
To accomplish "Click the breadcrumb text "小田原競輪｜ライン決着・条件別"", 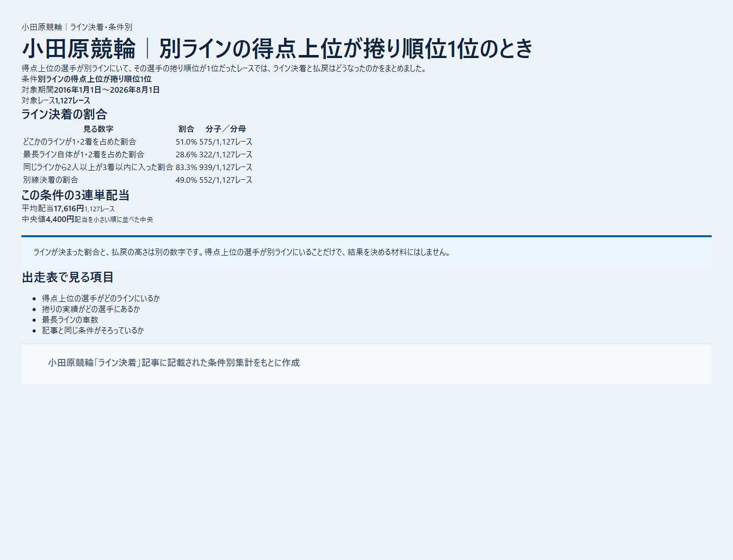I will (77, 27).
